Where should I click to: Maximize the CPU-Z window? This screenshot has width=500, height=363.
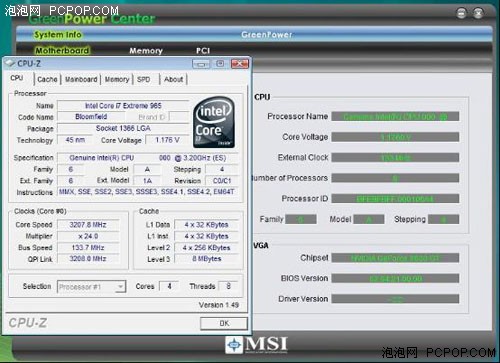[220, 64]
